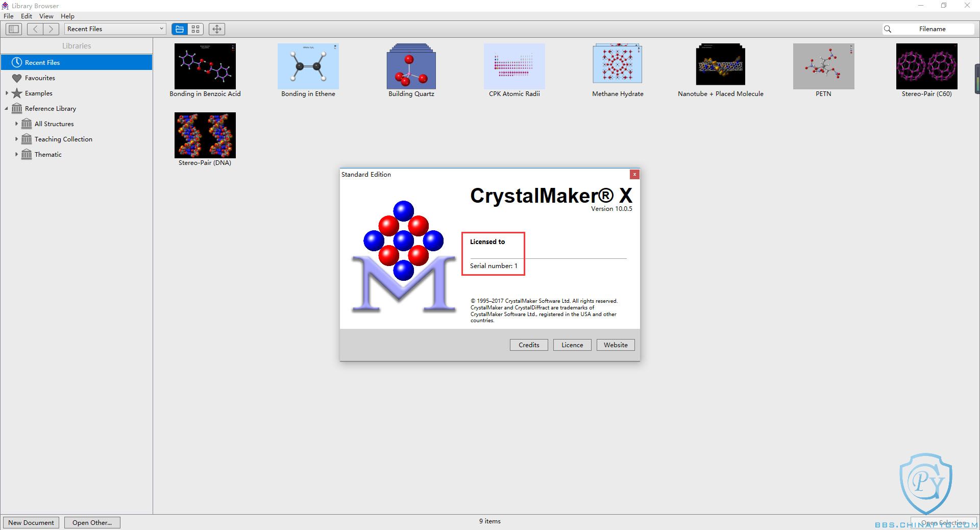Screen dimensions: 980x530
Task: Collapse the Reference Library node
Action: (x=7, y=109)
